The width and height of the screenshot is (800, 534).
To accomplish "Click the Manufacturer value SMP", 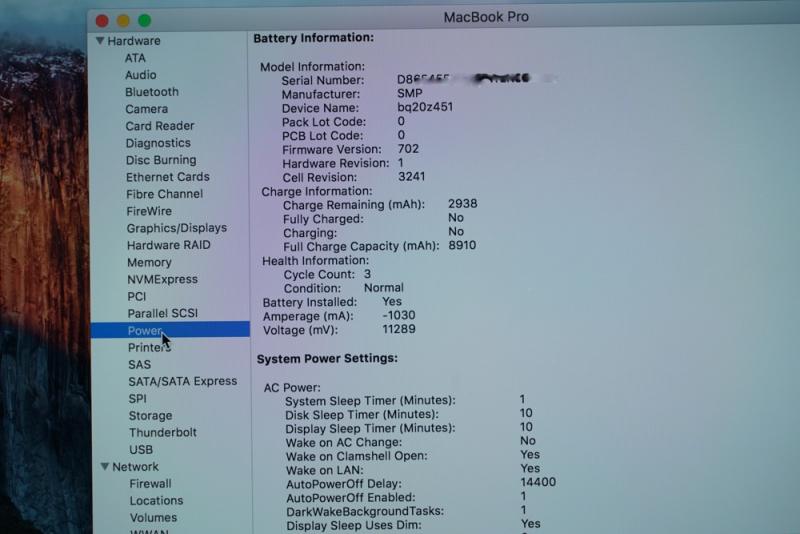I will tap(410, 93).
